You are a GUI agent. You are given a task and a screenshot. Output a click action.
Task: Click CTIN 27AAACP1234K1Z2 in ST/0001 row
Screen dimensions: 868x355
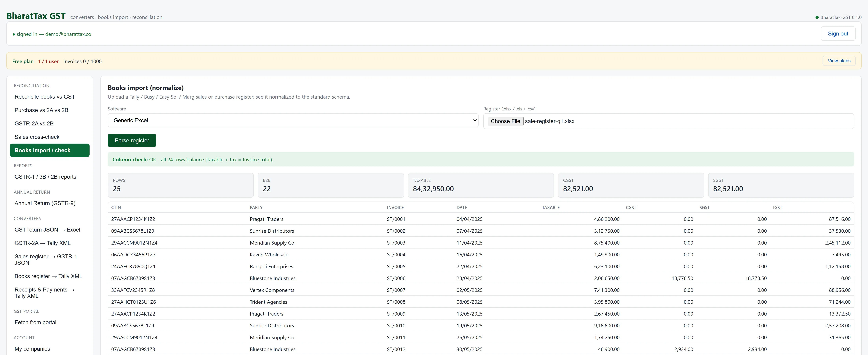point(133,219)
